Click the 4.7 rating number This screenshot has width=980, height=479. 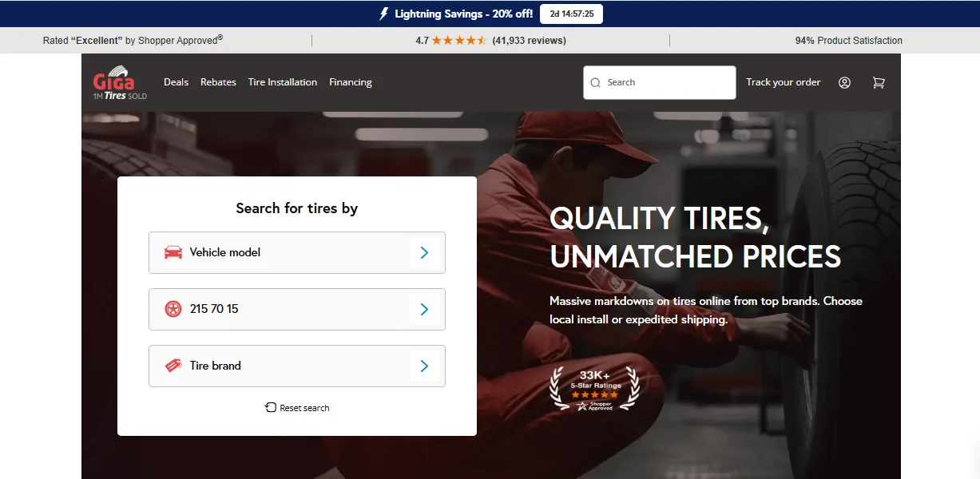423,41
